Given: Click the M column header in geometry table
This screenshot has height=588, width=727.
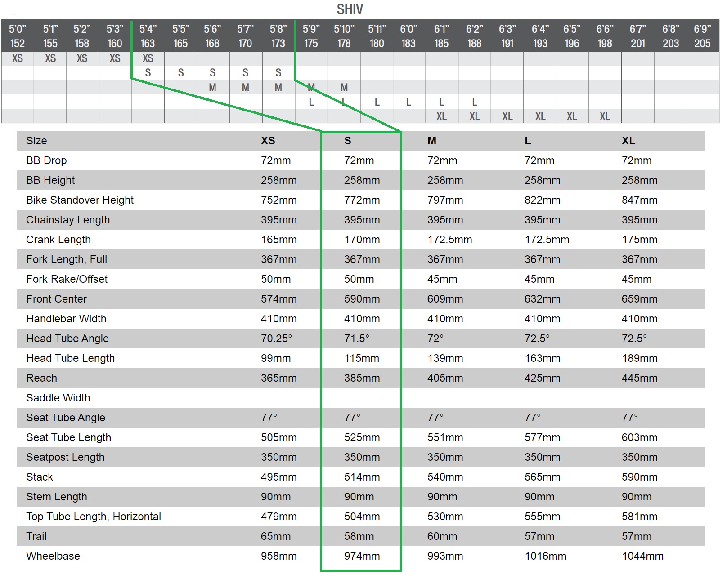Looking at the screenshot, I should 432,141.
